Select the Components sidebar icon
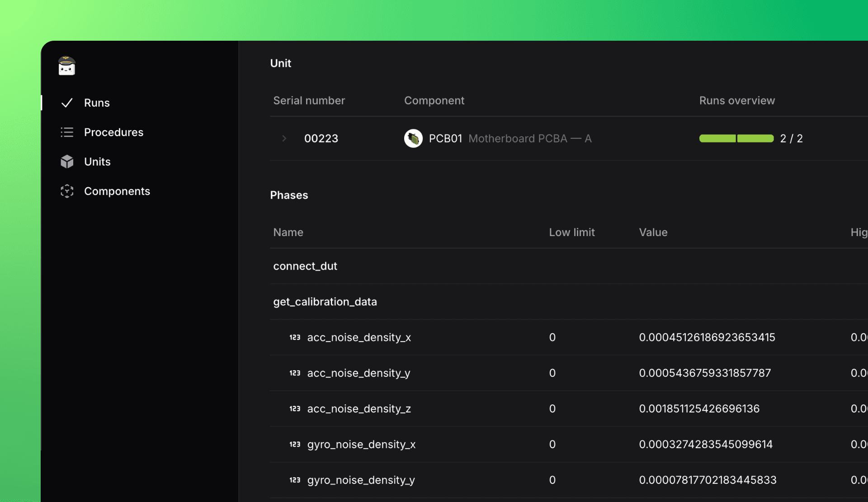 tap(66, 191)
